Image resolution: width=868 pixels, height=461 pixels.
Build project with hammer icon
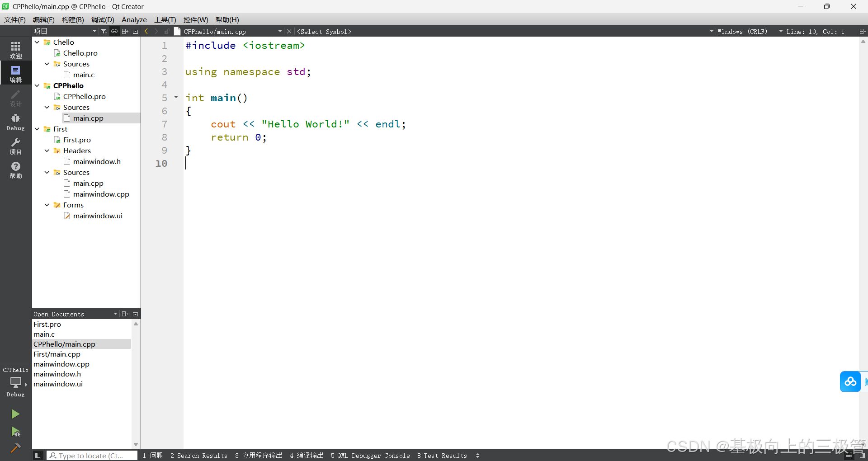coord(15,448)
